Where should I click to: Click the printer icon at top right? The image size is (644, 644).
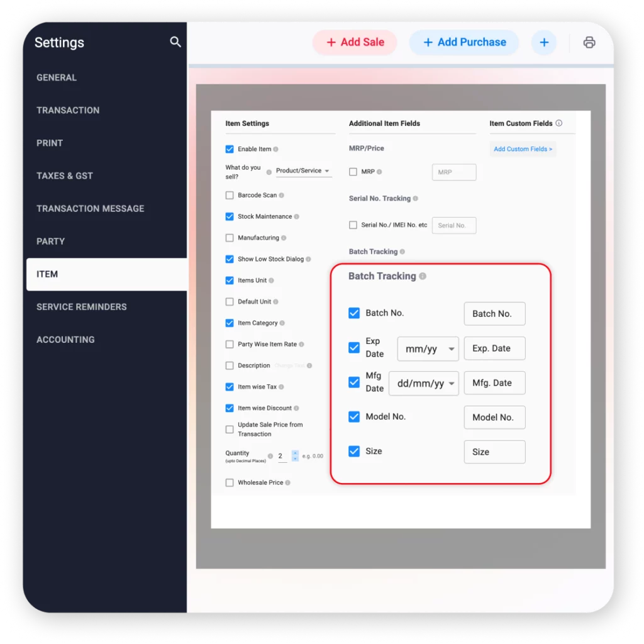coord(589,42)
